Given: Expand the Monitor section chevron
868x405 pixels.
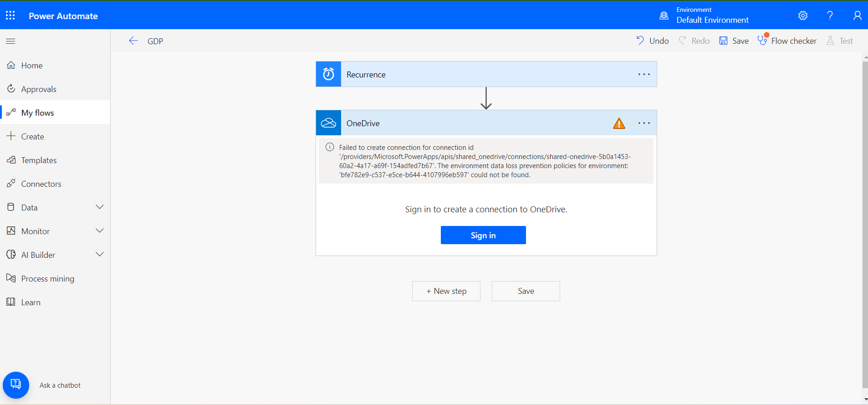Looking at the screenshot, I should pos(100,231).
